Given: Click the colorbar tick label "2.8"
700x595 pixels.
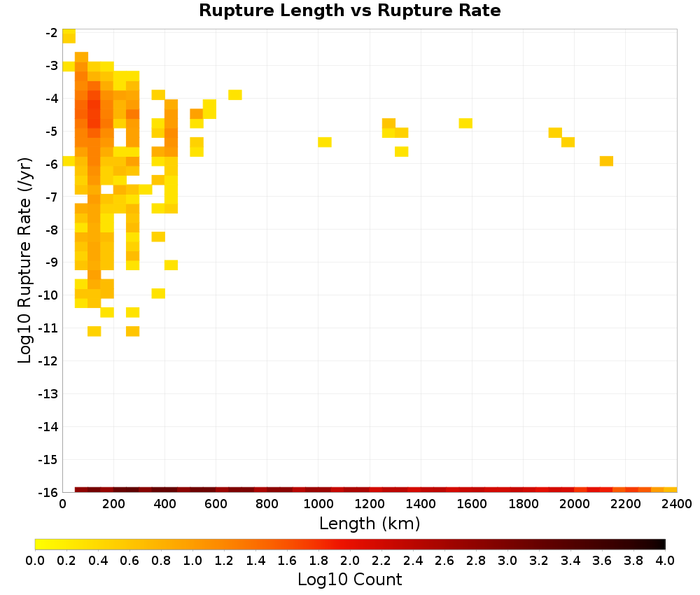Looking at the screenshot, I should [476, 561].
